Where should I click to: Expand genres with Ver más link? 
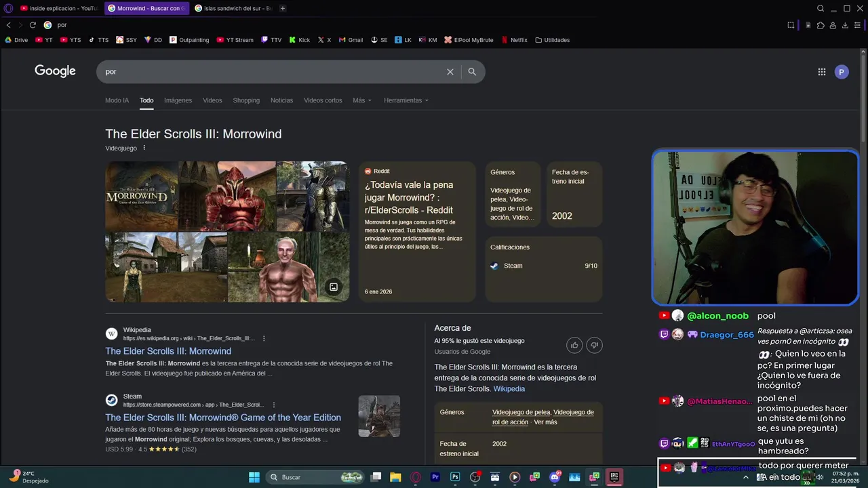pyautogui.click(x=545, y=422)
